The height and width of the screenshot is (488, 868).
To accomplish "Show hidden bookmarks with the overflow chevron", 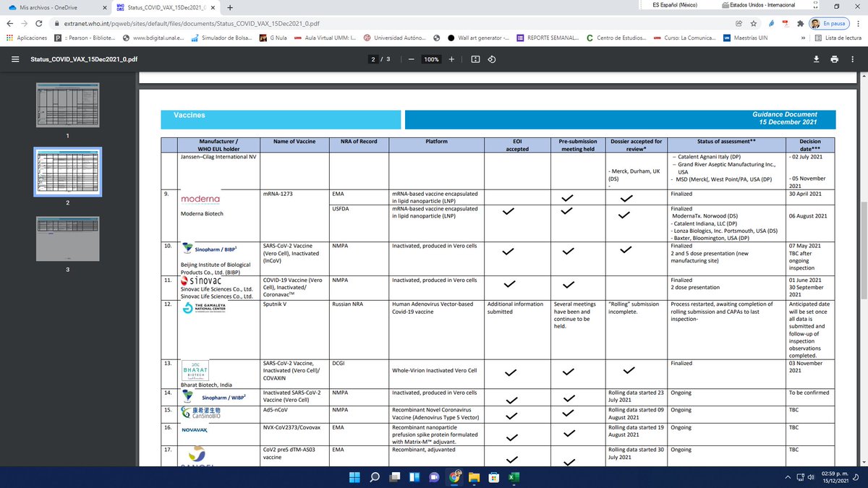I will click(x=803, y=38).
